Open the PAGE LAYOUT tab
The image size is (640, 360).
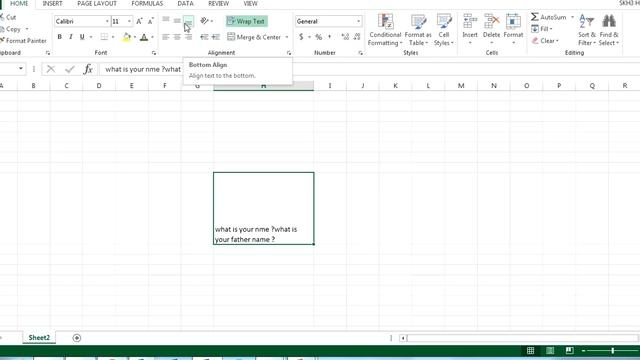(x=97, y=3)
